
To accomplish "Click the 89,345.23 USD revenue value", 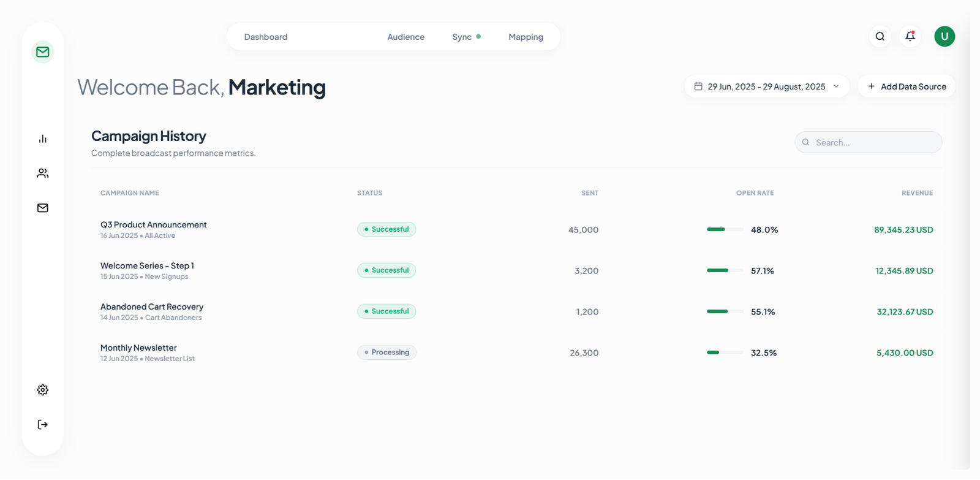I will point(904,230).
